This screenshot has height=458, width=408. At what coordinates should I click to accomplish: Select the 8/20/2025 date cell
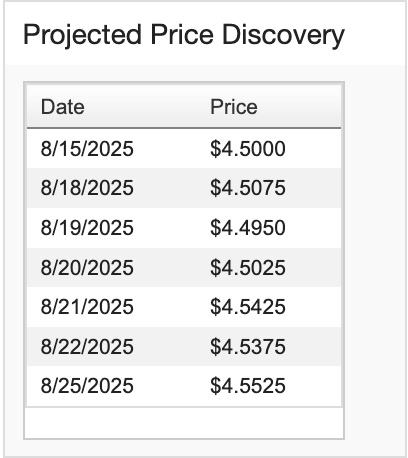click(x=87, y=268)
